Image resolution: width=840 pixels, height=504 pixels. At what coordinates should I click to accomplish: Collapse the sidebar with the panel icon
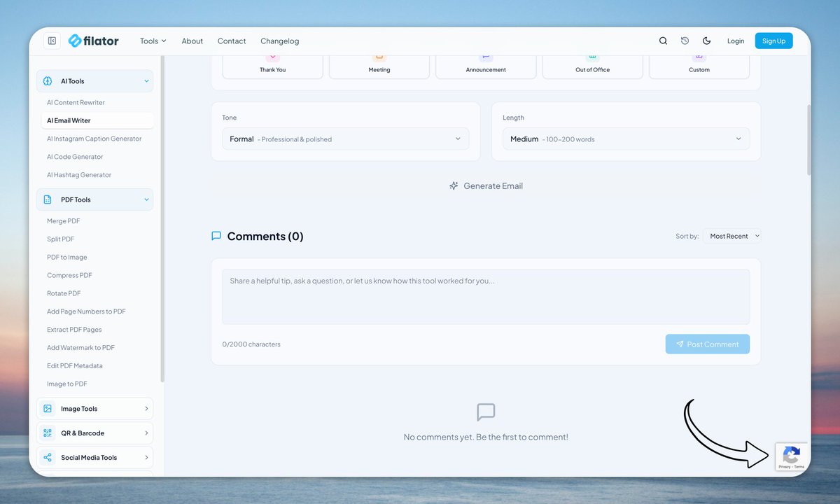52,41
